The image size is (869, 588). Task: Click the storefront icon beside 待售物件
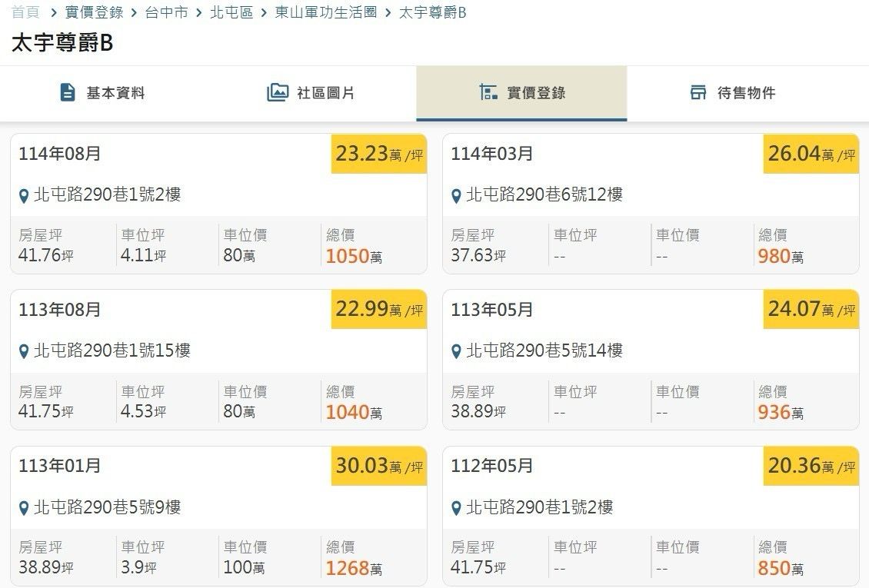click(698, 92)
